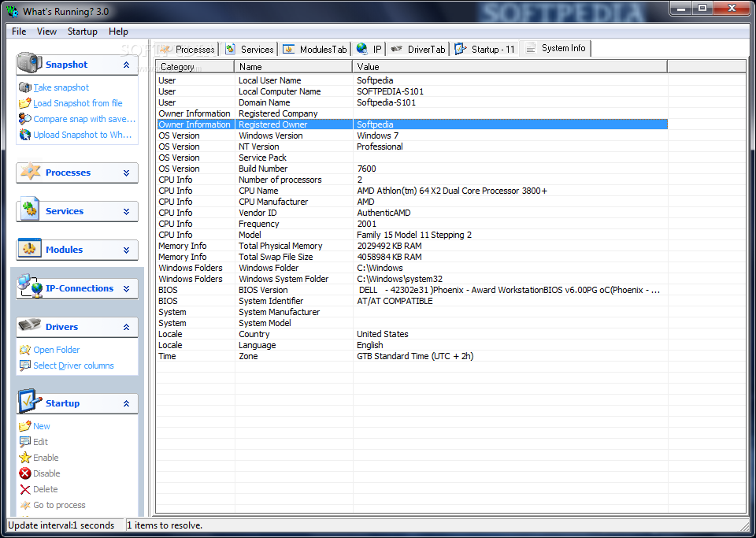This screenshot has height=538, width=756.
Task: Click the red Disable icon
Action: click(x=25, y=473)
